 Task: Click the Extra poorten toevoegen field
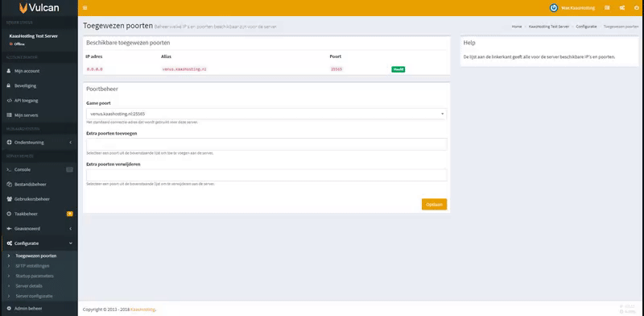tap(266, 144)
